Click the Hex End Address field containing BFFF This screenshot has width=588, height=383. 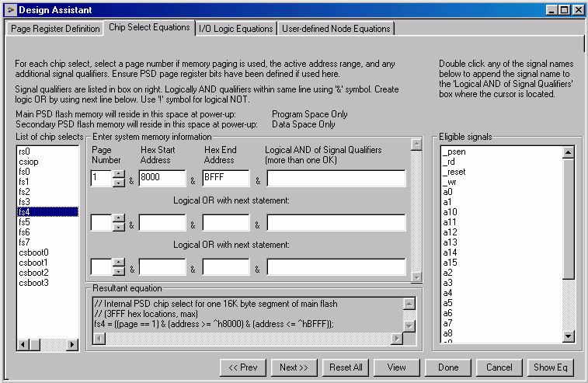(225, 179)
